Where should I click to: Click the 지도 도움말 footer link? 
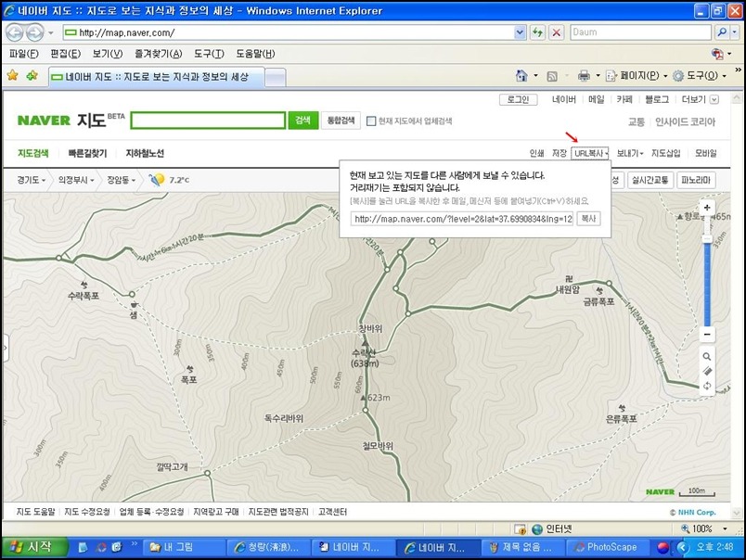(35, 512)
